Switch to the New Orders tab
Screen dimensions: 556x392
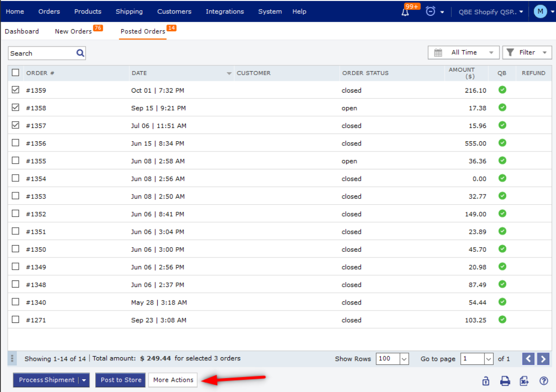pyautogui.click(x=73, y=31)
